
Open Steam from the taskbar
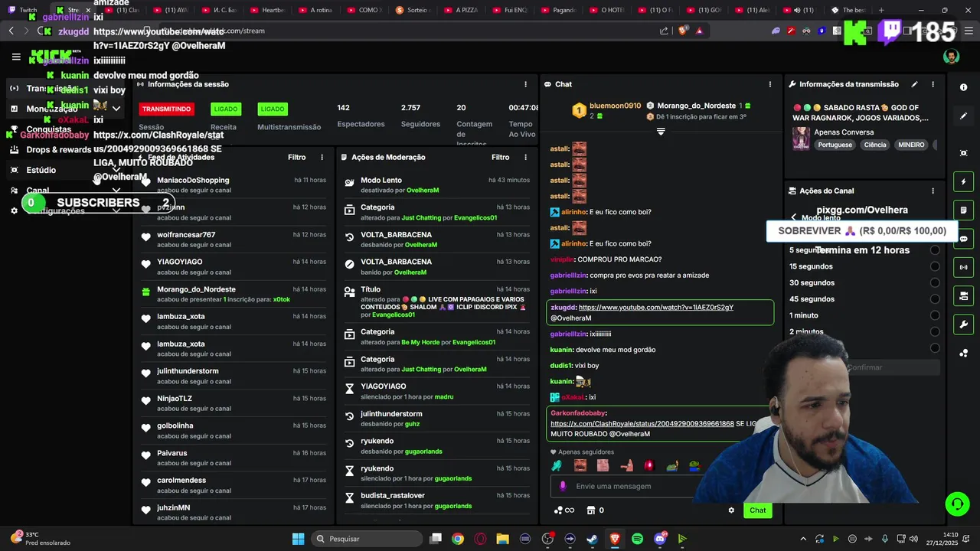pyautogui.click(x=593, y=539)
